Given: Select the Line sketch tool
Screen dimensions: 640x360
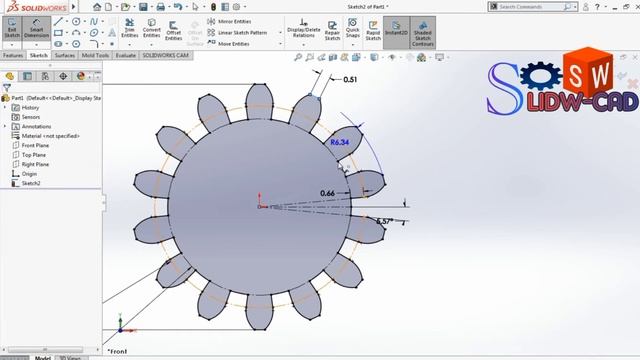Looking at the screenshot, I should (x=58, y=22).
